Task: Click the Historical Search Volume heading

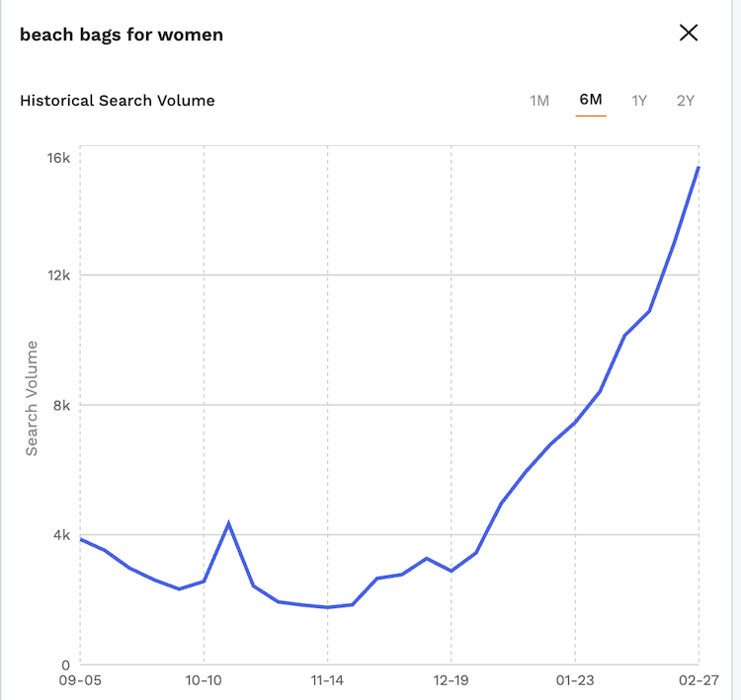Action: tap(118, 101)
